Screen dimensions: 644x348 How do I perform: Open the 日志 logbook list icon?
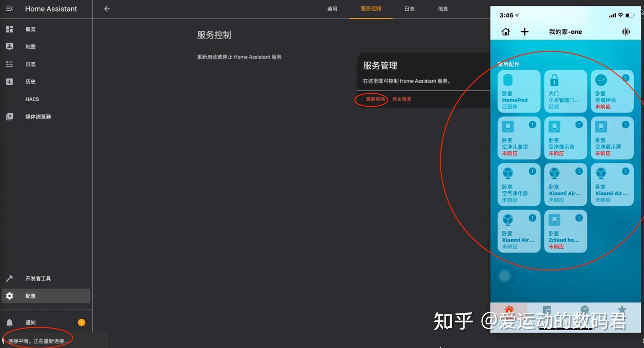click(9, 64)
